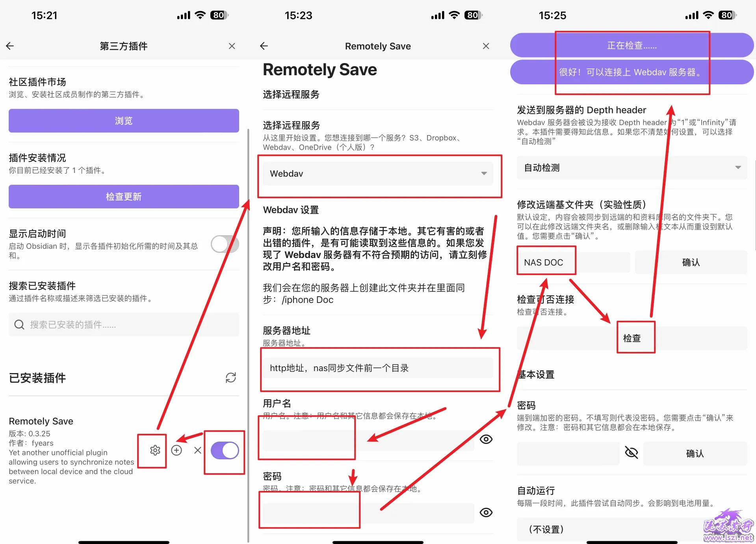The height and width of the screenshot is (544, 756).
Task: Click the magnifier icon in plugin search
Action: coord(19,325)
